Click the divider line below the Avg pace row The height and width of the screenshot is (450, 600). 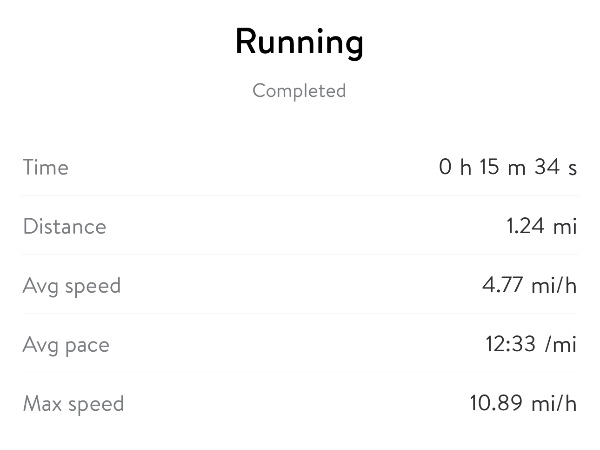tap(300, 373)
